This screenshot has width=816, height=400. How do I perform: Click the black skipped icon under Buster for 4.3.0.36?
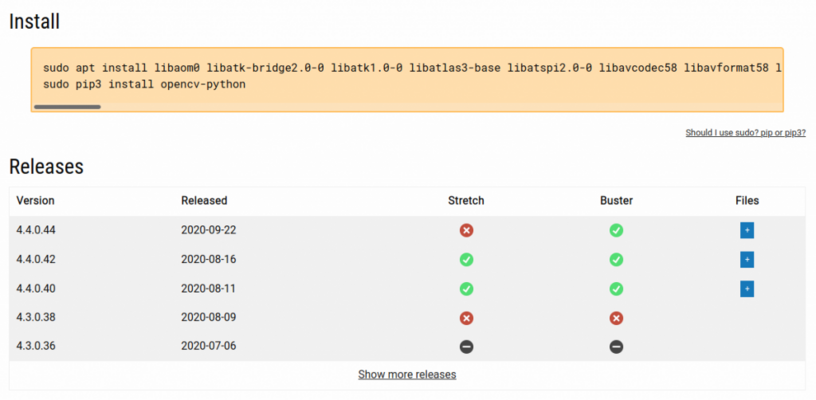pos(616,347)
